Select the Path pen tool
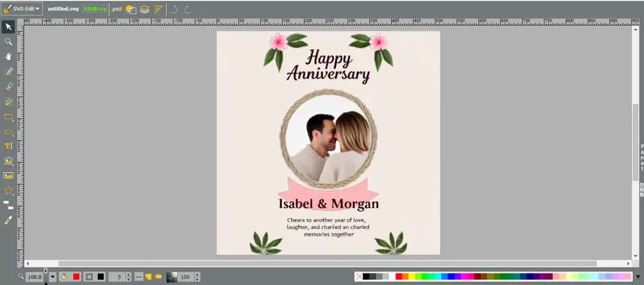The width and height of the screenshot is (644, 285). (8, 101)
